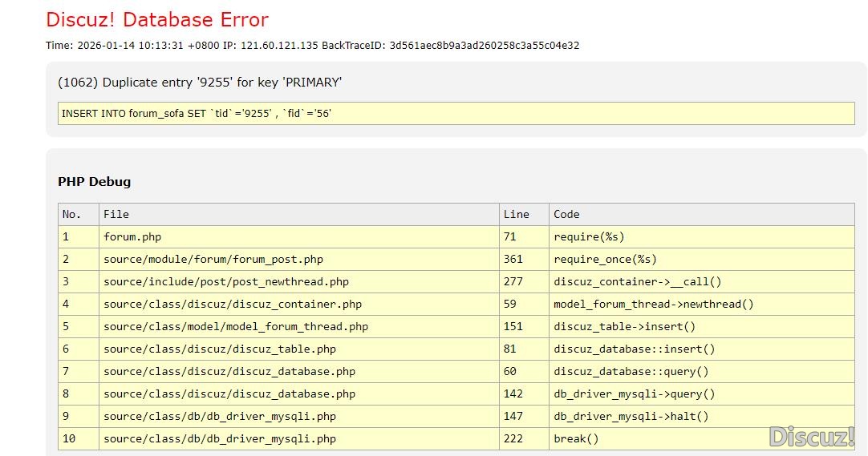Select the forum_post.php file path
Image resolution: width=868 pixels, height=456 pixels.
[x=213, y=260]
